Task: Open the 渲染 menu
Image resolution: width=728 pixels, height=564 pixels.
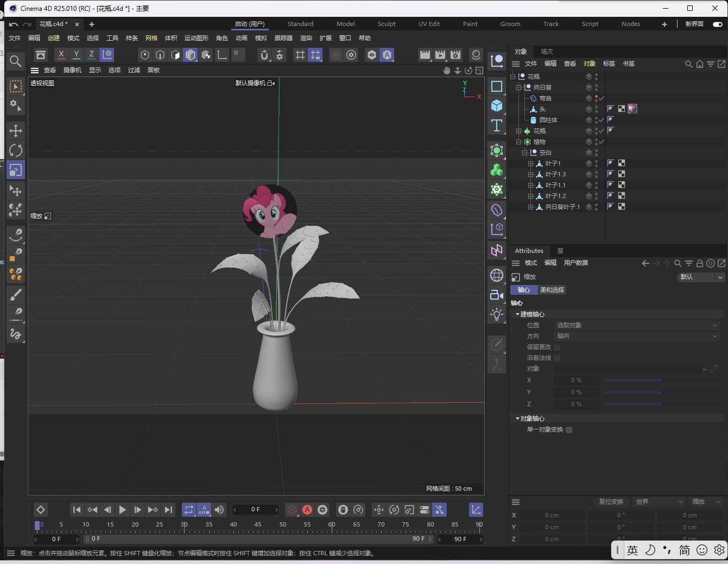Action: click(306, 38)
